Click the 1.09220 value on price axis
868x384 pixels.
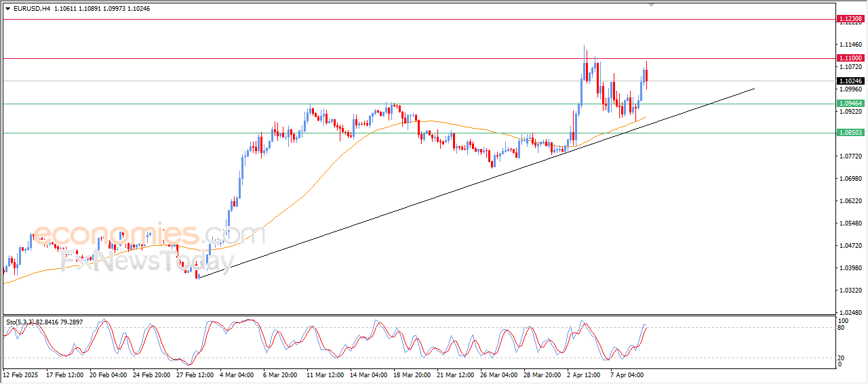(x=850, y=112)
